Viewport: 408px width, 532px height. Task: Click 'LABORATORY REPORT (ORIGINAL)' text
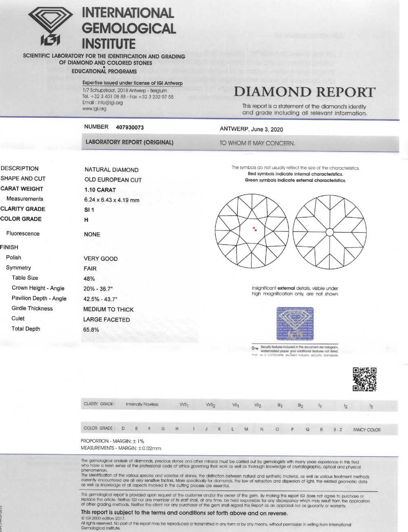tap(129, 142)
